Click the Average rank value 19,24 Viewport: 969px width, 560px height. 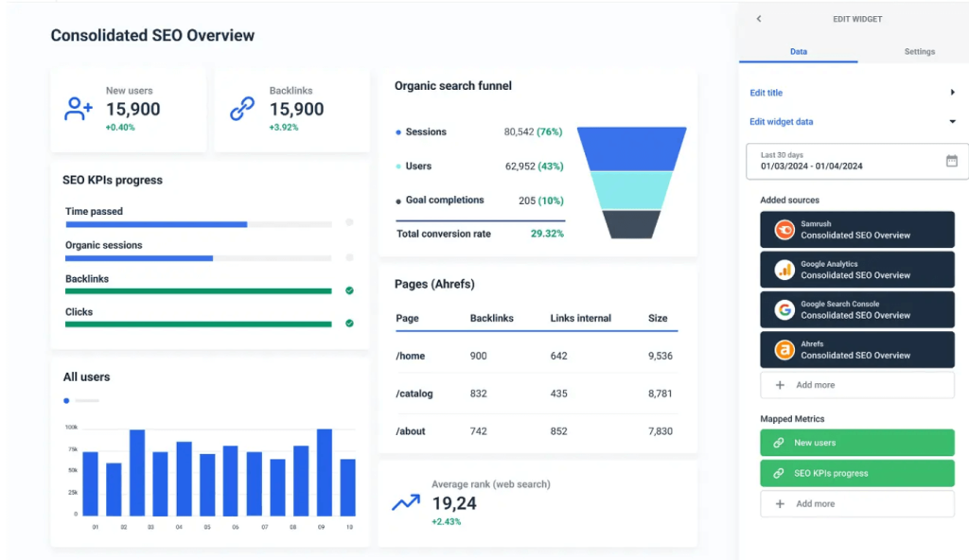point(454,504)
